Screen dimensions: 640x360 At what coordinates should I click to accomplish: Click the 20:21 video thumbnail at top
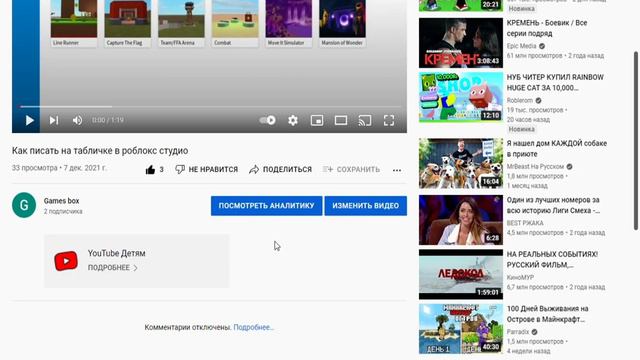click(x=461, y=6)
